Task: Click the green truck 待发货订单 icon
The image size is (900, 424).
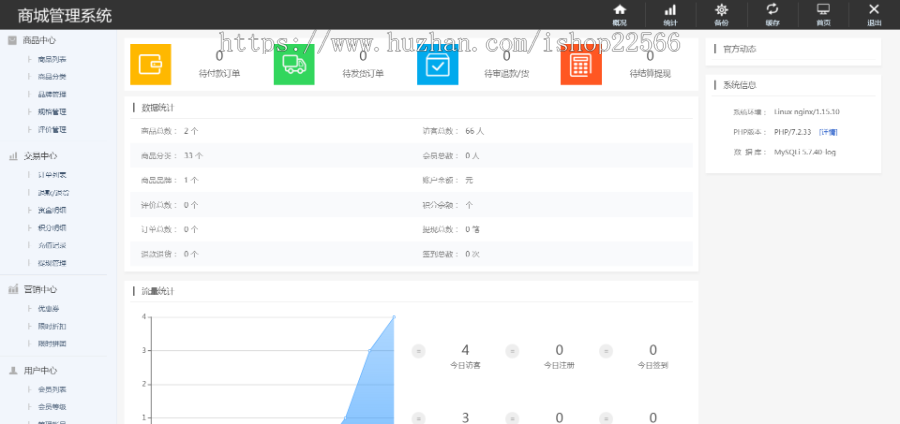Action: [294, 64]
